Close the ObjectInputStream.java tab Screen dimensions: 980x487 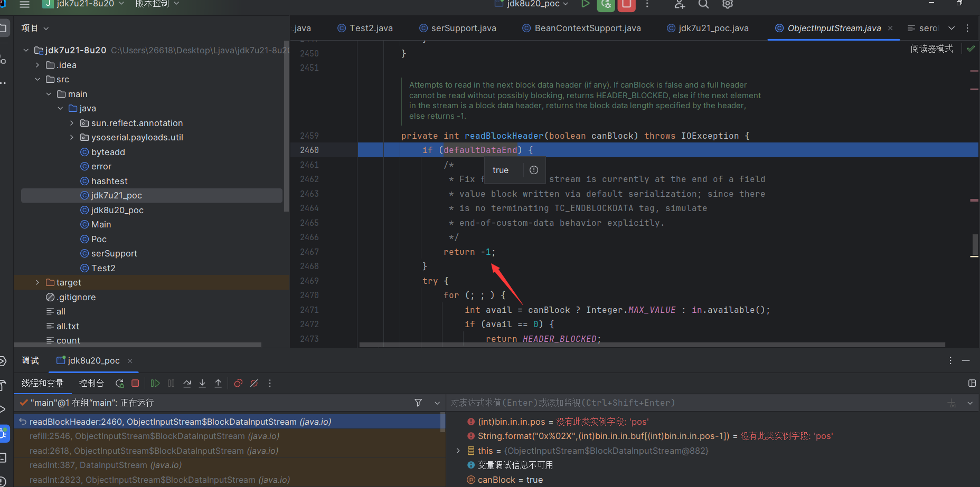click(890, 28)
